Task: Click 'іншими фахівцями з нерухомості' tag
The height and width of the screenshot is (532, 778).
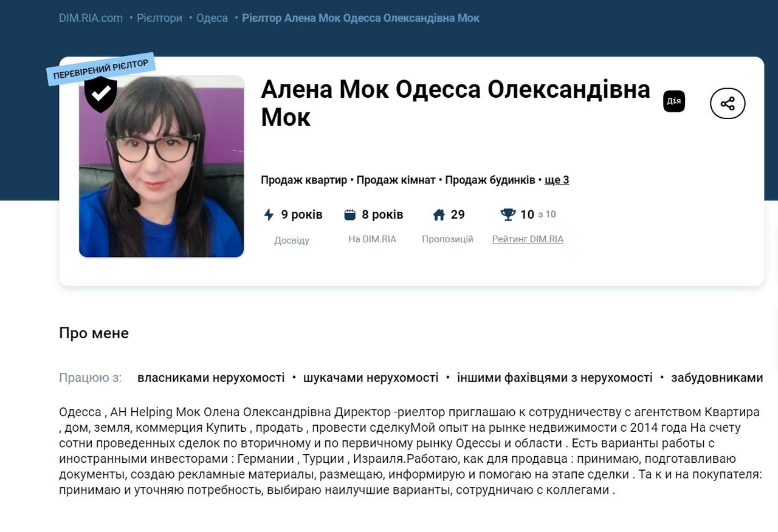Action: tap(555, 378)
